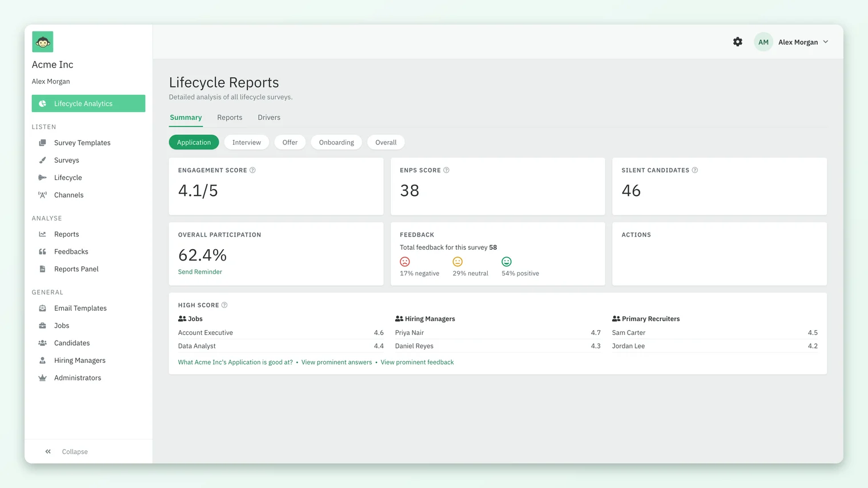
Task: Switch to the Reports tab
Action: pos(230,117)
